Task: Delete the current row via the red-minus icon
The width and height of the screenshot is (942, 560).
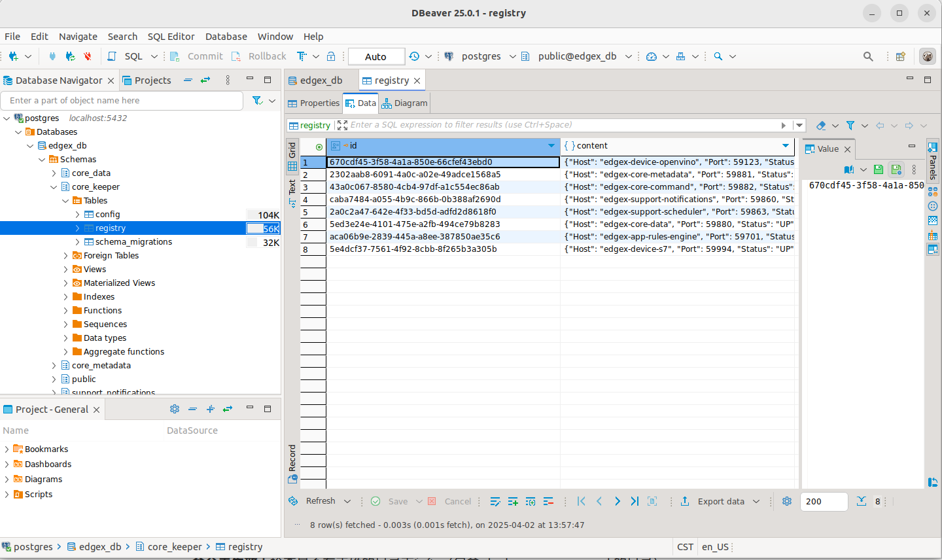Action: [548, 501]
